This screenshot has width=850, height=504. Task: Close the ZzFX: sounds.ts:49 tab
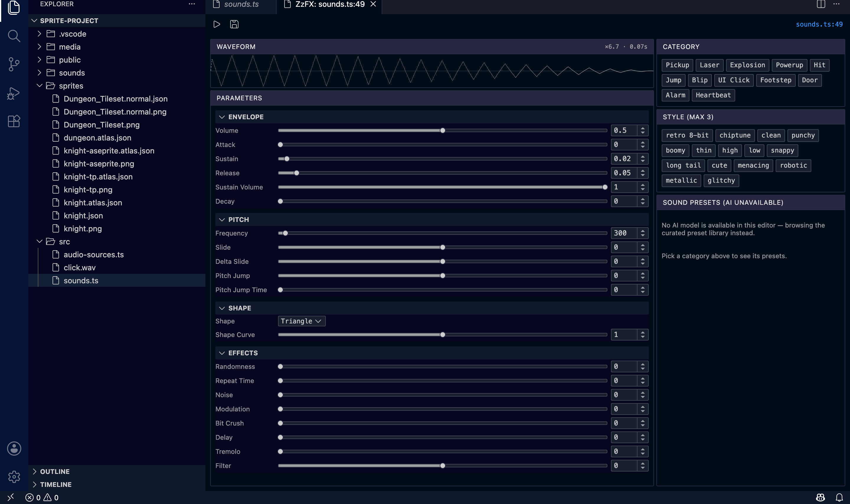click(373, 4)
